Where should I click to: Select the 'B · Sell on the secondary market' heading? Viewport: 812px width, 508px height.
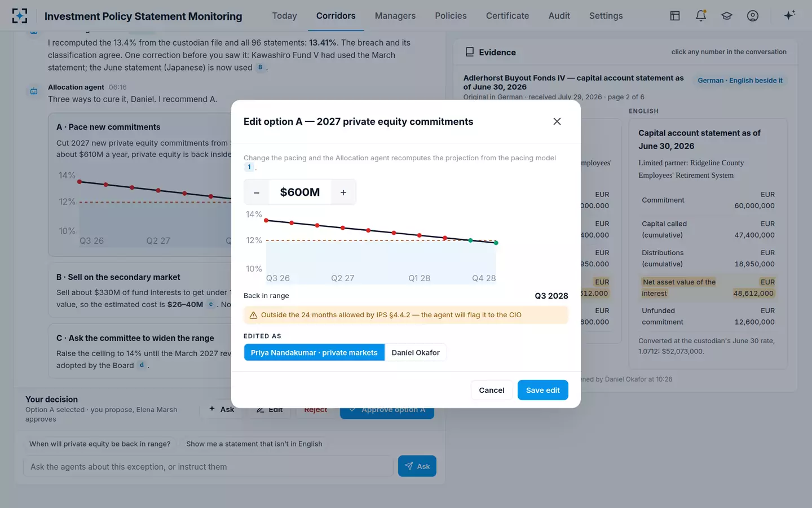pyautogui.click(x=118, y=277)
